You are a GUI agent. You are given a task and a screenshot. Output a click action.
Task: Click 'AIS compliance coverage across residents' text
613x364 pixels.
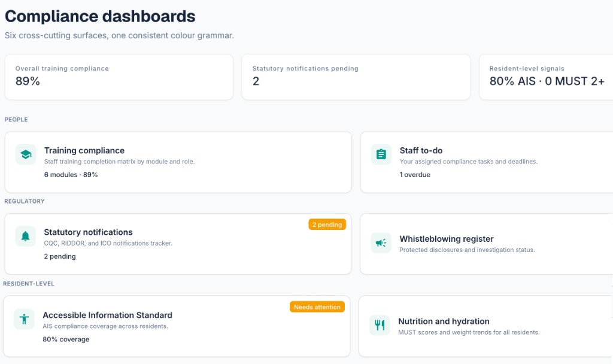coord(105,326)
